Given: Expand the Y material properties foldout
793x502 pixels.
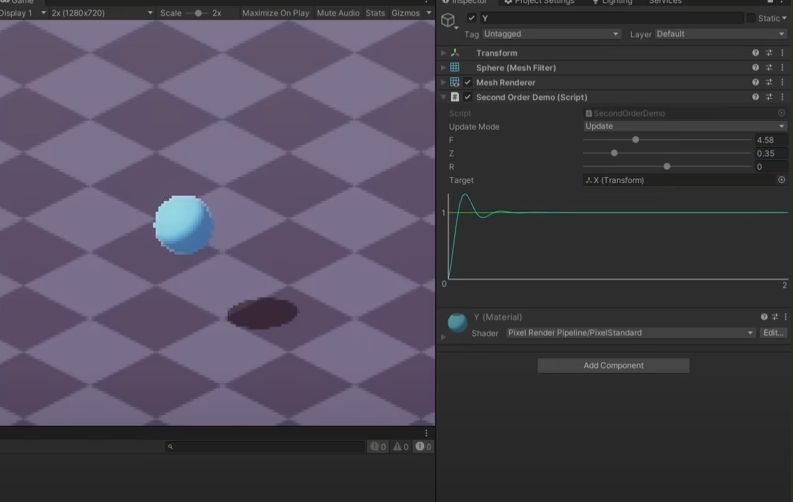Looking at the screenshot, I should (444, 337).
